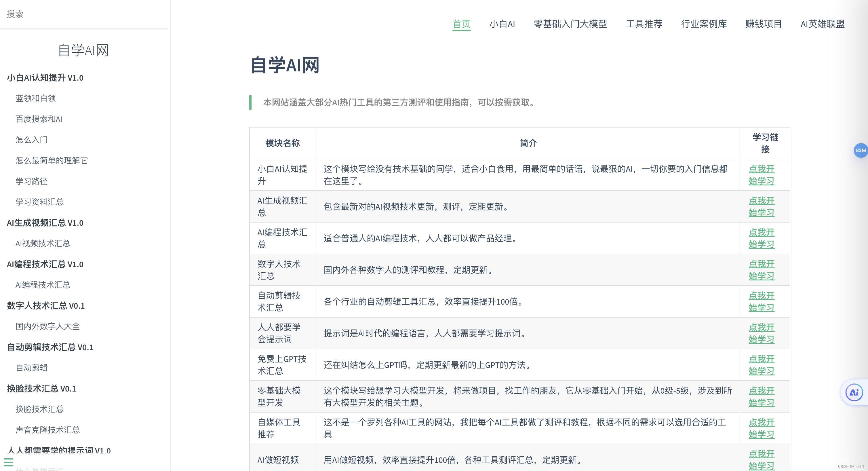Image resolution: width=868 pixels, height=471 pixels.
Task: Select 换脸技术汇总 sidebar sub-item
Action: [x=39, y=409]
